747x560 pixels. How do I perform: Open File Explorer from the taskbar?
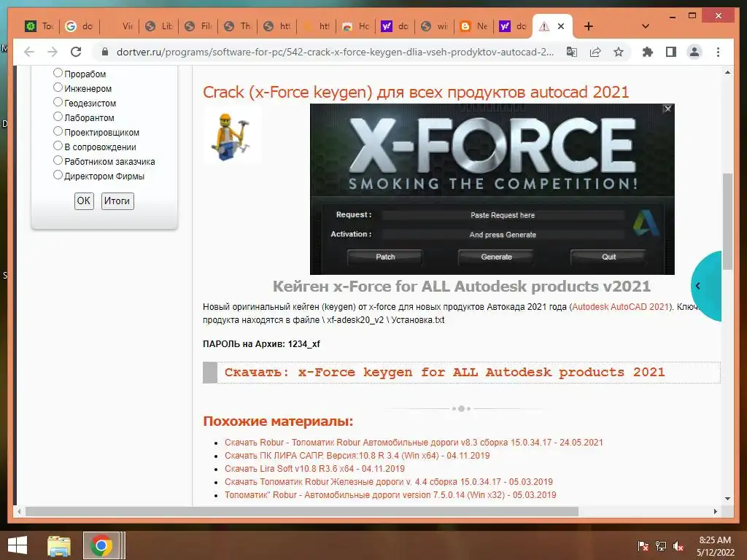(x=59, y=545)
